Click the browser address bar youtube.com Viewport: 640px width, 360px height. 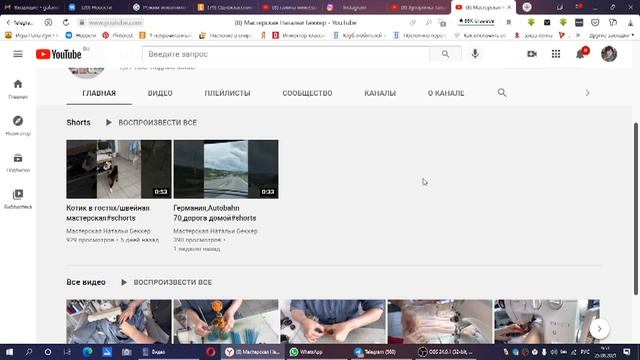point(115,22)
